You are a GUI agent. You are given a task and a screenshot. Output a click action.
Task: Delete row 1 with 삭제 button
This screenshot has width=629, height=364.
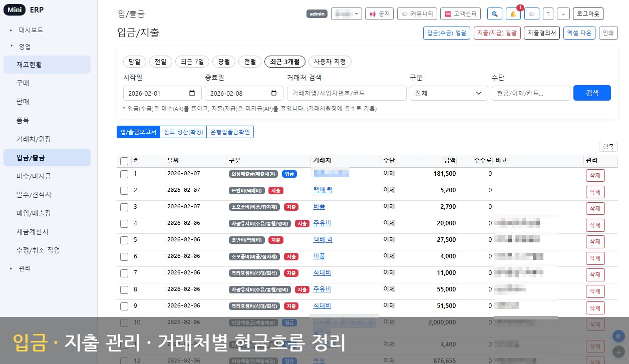click(595, 175)
